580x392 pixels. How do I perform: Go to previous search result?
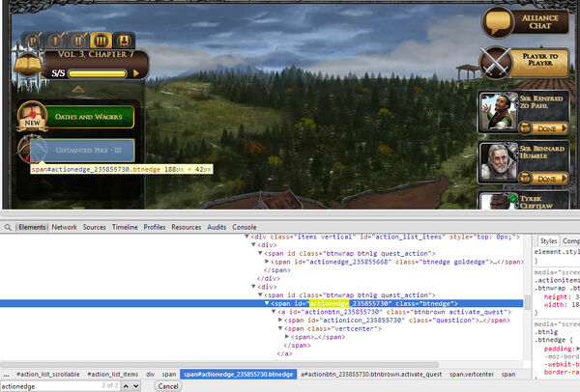(x=126, y=386)
